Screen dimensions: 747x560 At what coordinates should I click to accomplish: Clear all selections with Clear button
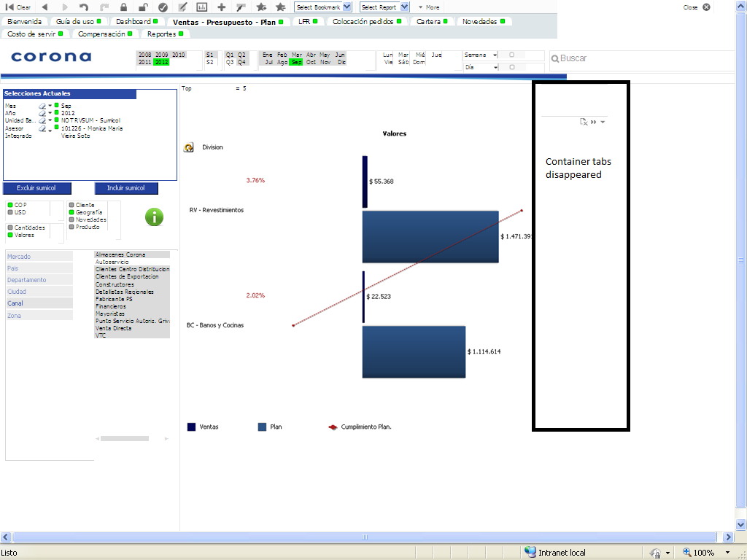pos(18,7)
